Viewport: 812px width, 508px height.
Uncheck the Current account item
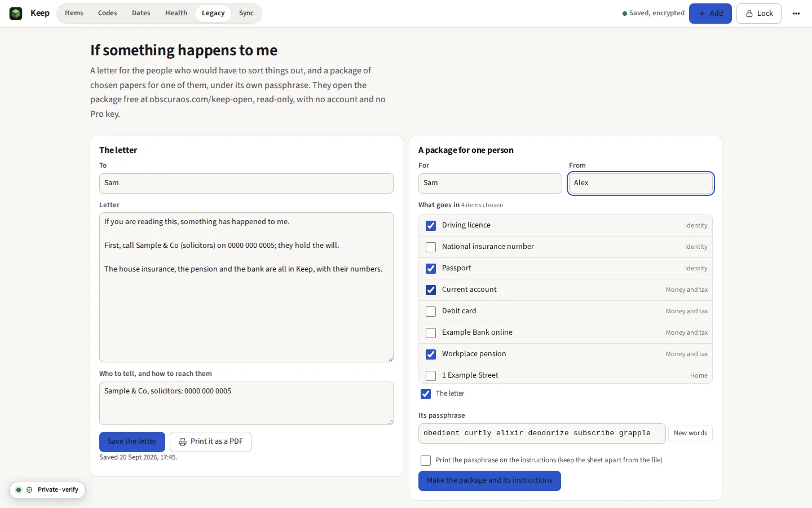431,290
